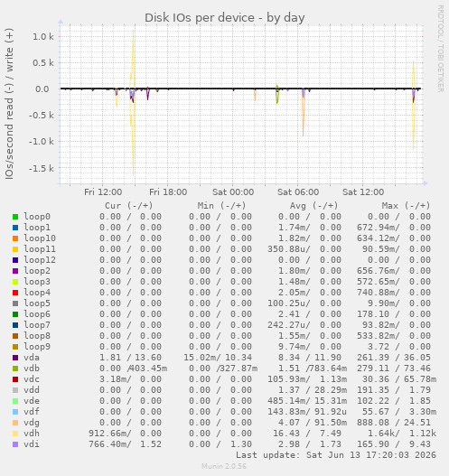
Task: Click the loop1 blue color swatch
Action: pyautogui.click(x=15, y=228)
